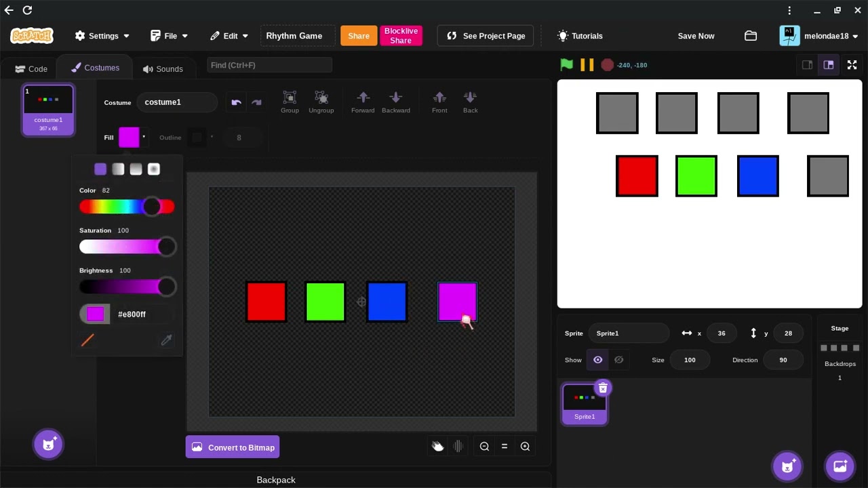The height and width of the screenshot is (488, 868).
Task: Open the Edit dropdown menu
Action: [x=229, y=36]
